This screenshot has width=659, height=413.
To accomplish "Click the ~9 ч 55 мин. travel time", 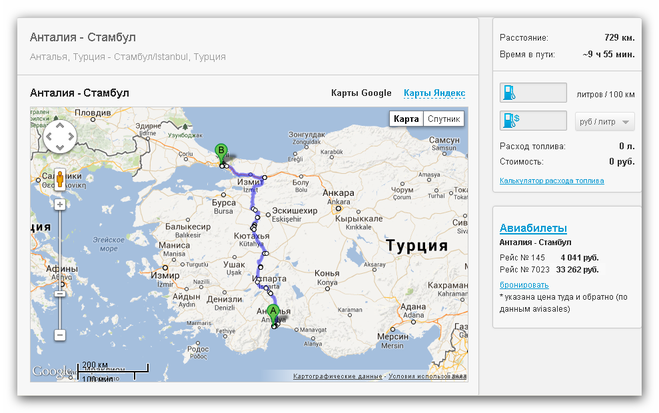I will click(x=609, y=54).
